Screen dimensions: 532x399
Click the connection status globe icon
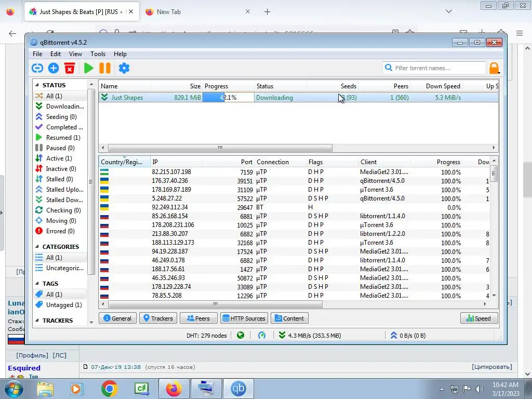pos(241,336)
